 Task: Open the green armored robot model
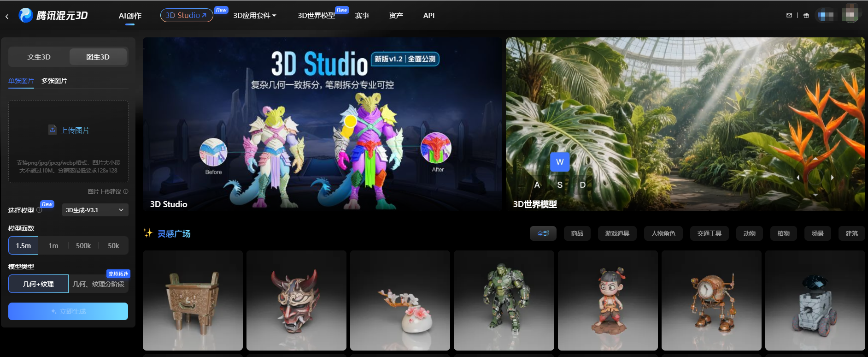tap(504, 300)
